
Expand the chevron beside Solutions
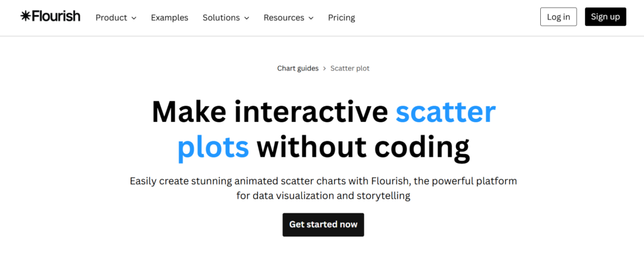point(247,18)
